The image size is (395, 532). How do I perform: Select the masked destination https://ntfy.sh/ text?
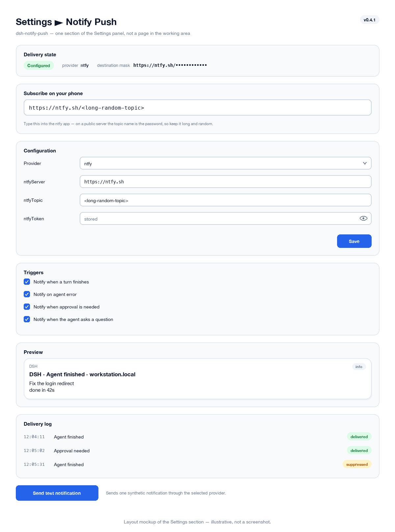click(x=170, y=65)
